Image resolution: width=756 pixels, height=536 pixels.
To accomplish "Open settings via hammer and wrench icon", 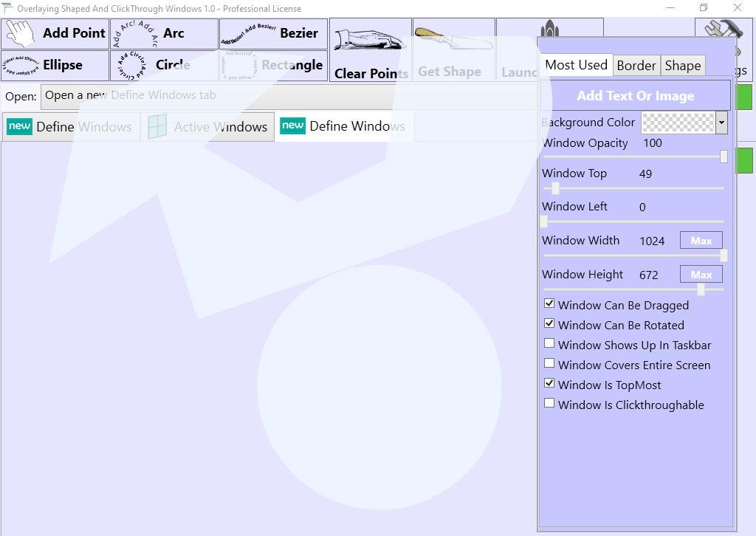I will 724,29.
